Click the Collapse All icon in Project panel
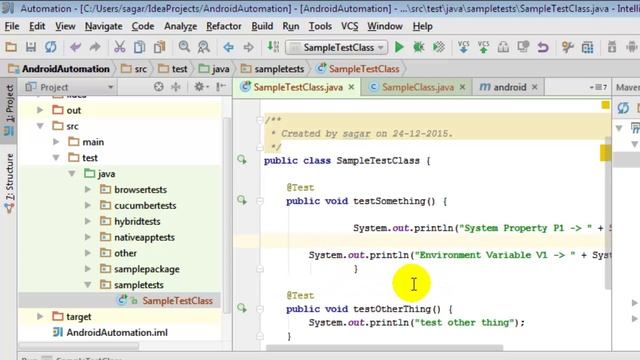Image resolution: width=640 pixels, height=360 pixels. 176,87
